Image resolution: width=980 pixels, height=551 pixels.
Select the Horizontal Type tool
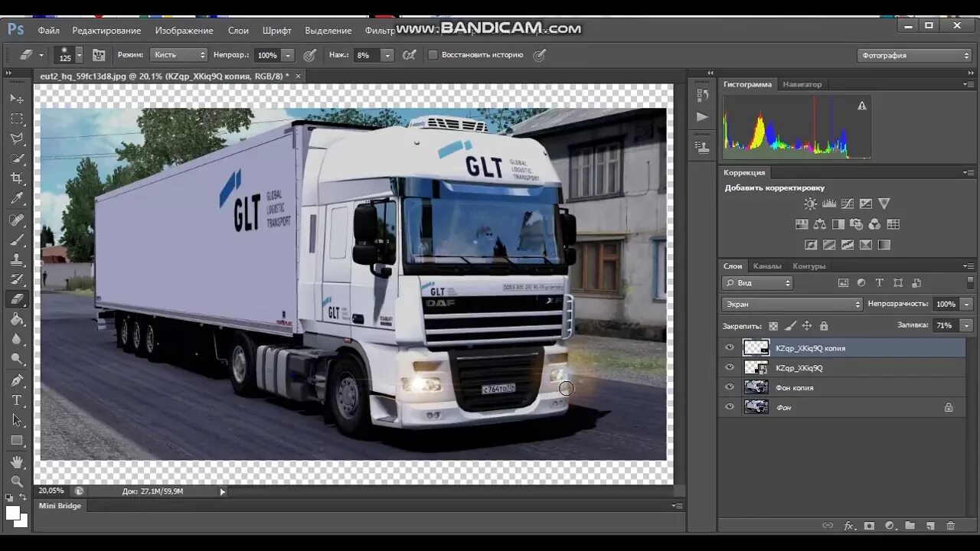(x=17, y=400)
